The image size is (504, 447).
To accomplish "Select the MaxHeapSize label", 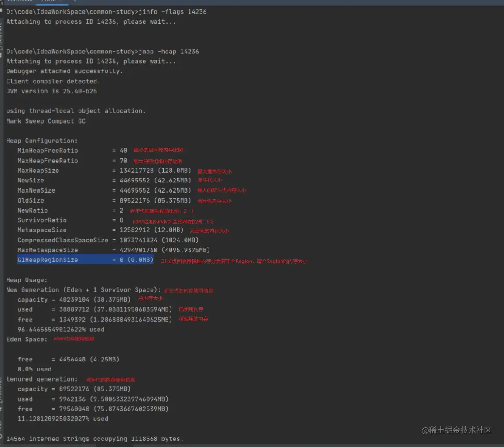I will tap(38, 171).
